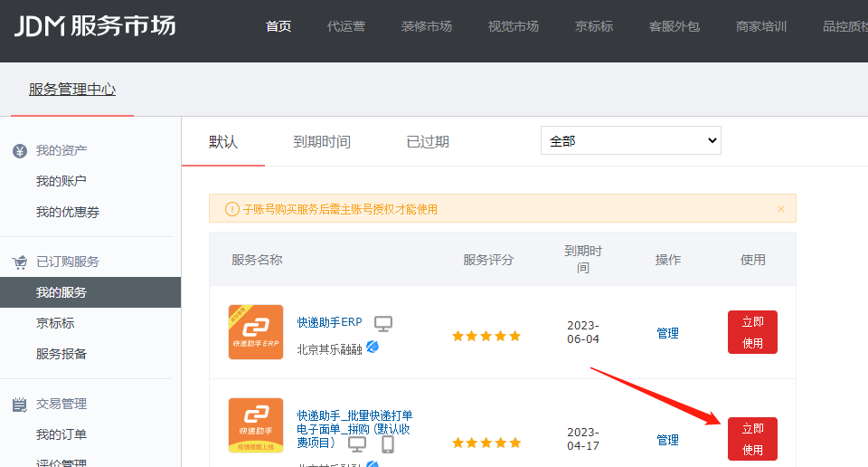Click the 交易管理 sidebar heading
Viewport: 868px width, 467px height.
61,405
